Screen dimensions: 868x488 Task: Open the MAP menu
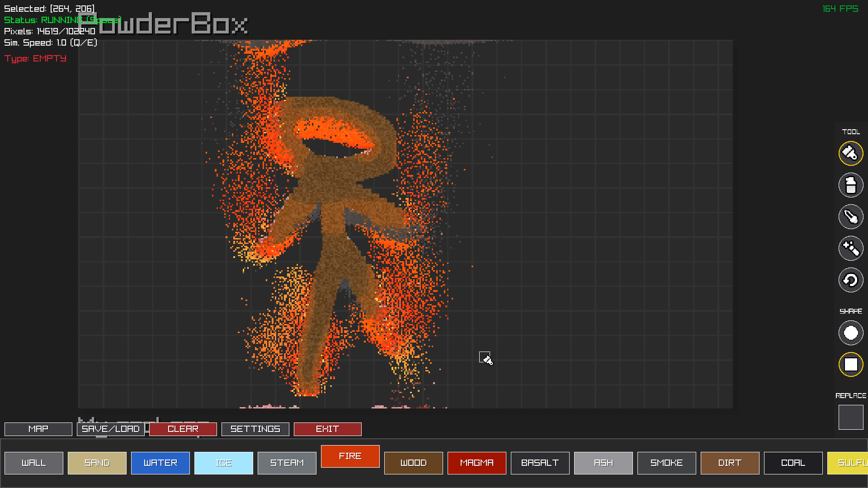(x=38, y=429)
